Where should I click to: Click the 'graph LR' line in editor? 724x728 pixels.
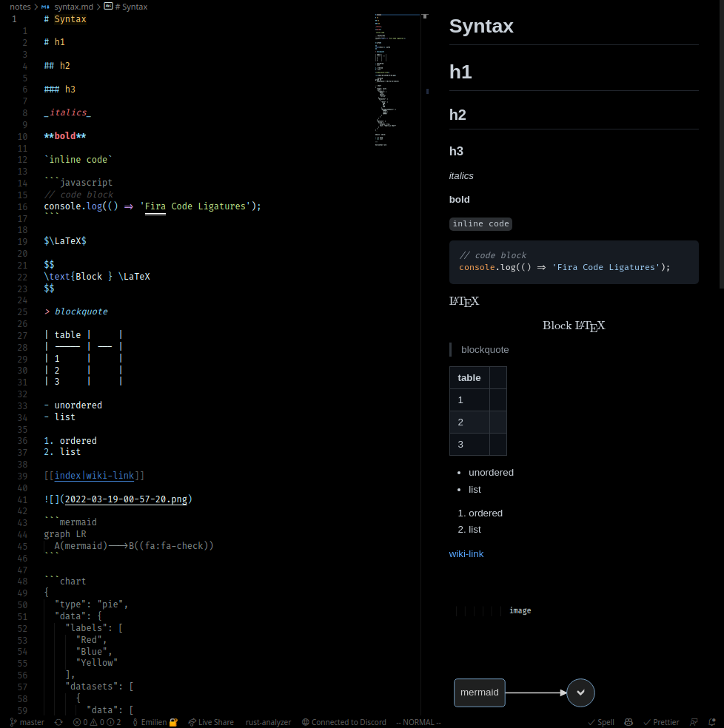65,534
